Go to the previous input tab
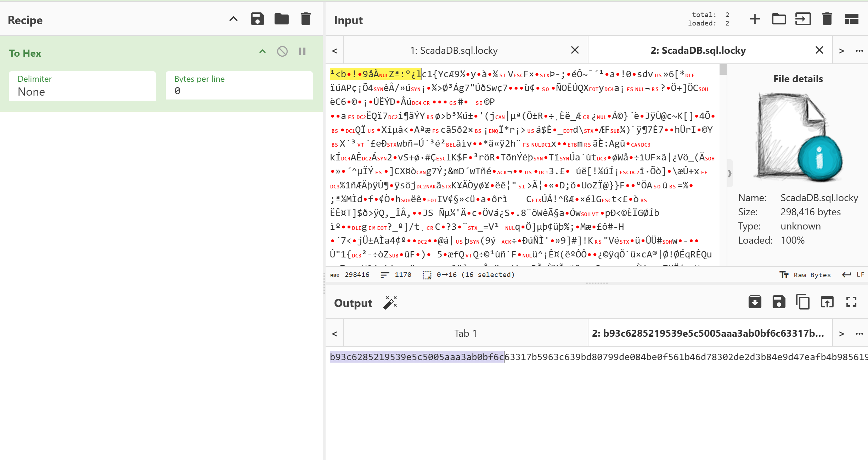 point(334,51)
